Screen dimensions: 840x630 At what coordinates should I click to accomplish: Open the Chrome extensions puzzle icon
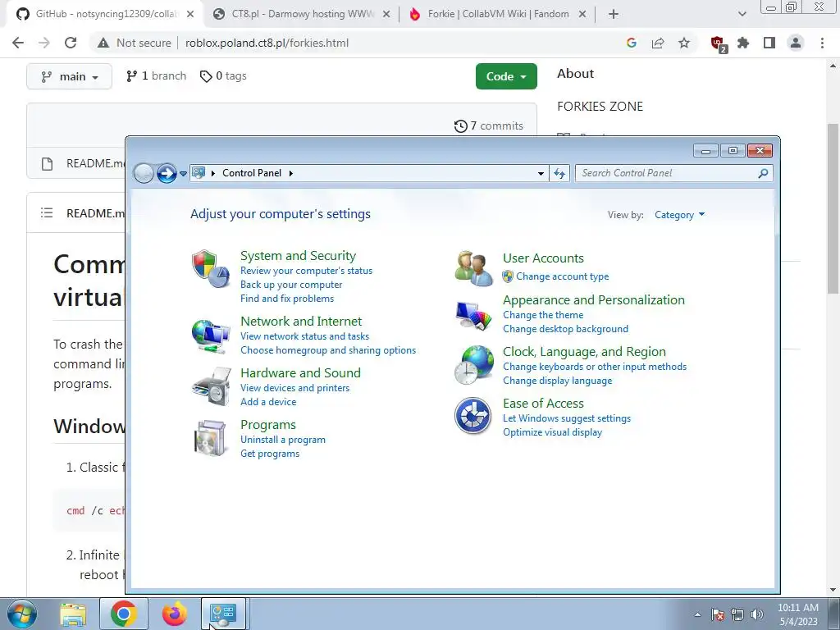(x=743, y=43)
